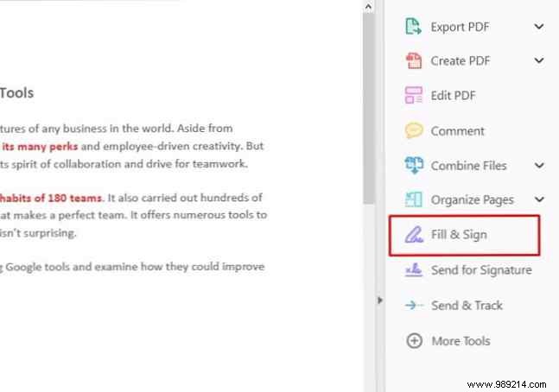The image size is (559, 392).
Task: Choose the Fill & Sign label
Action: click(459, 235)
